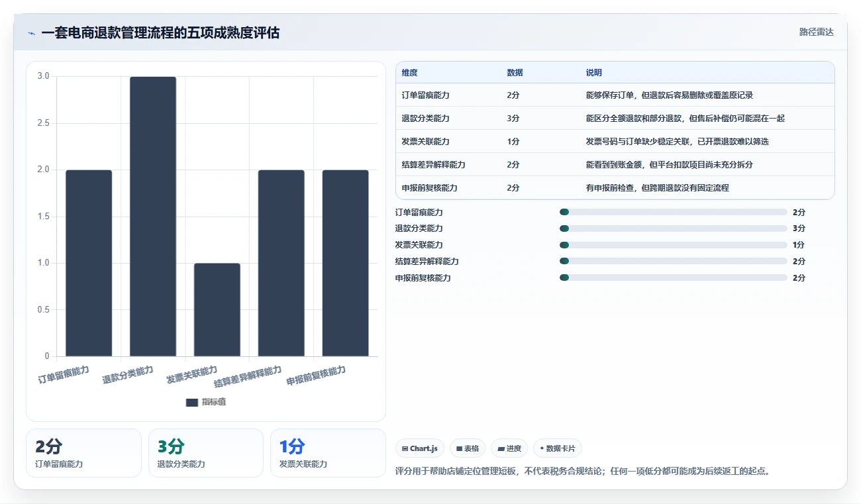Click the 路径雷达 label in the header
The height and width of the screenshot is (504, 861).
tap(816, 32)
